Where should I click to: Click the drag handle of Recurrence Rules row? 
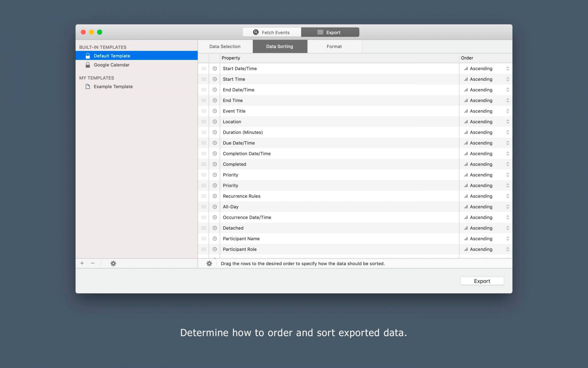tap(204, 196)
